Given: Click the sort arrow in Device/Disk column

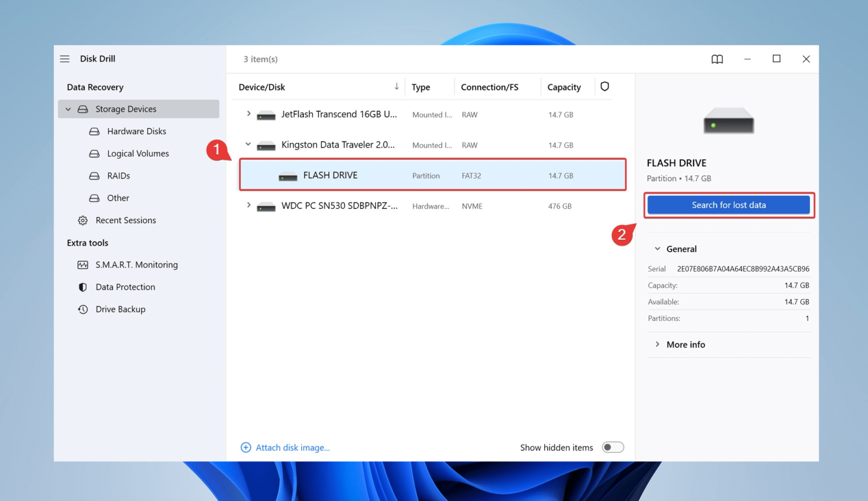Looking at the screenshot, I should click(397, 86).
